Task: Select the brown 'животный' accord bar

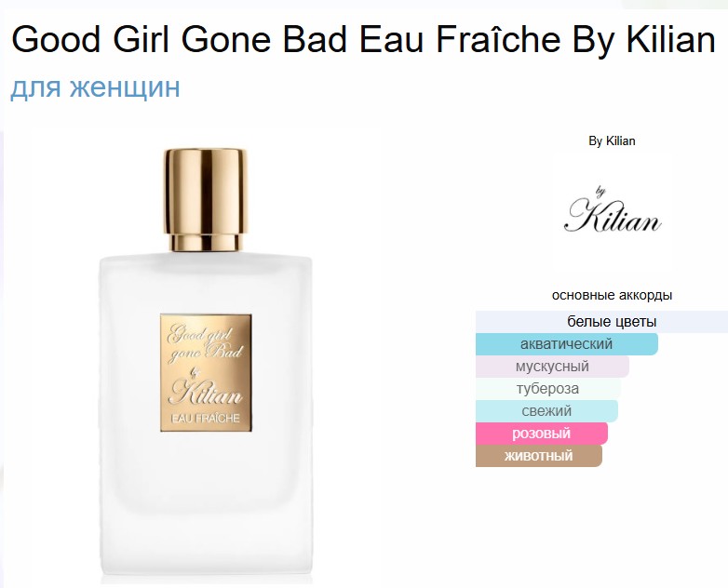Action: 539,455
